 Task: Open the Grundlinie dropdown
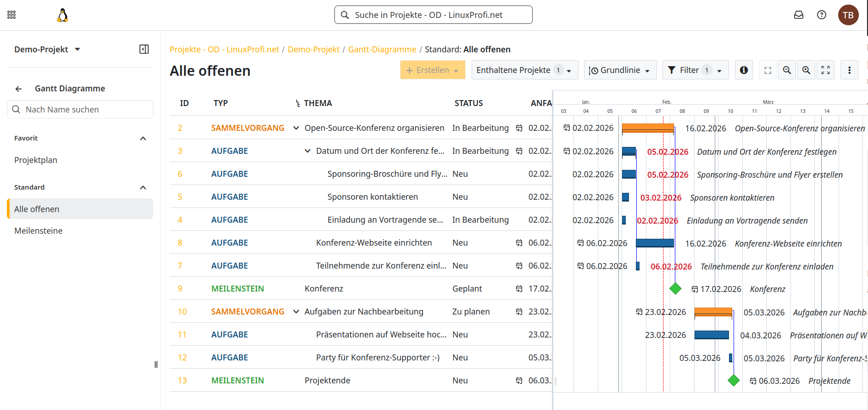click(x=620, y=70)
